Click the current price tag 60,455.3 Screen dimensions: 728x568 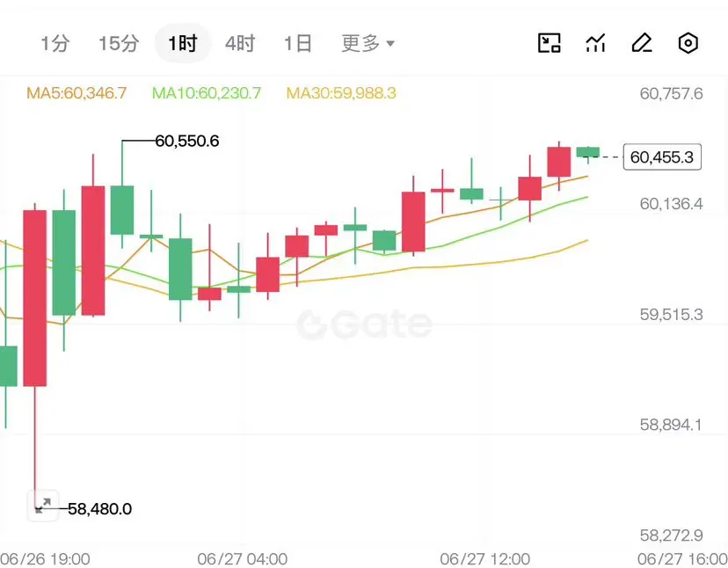point(662,157)
